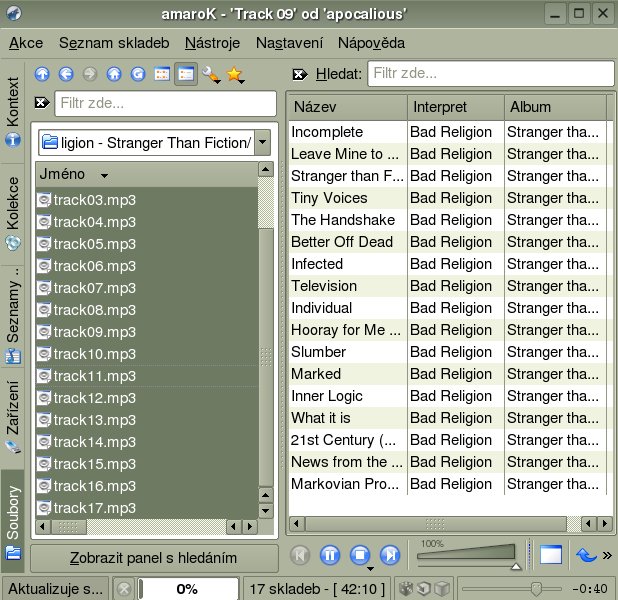
Task: Open the star bookmarks menu
Action: [236, 74]
